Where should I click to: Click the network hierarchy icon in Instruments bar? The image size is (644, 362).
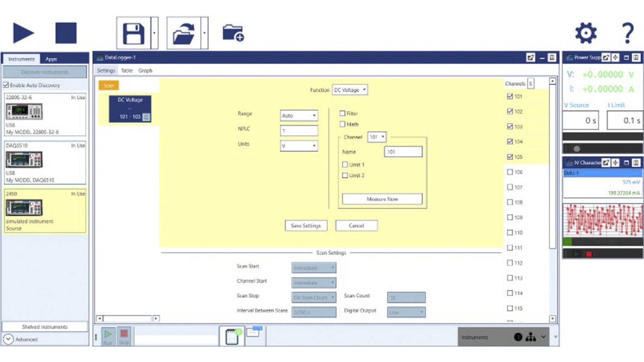[531, 337]
